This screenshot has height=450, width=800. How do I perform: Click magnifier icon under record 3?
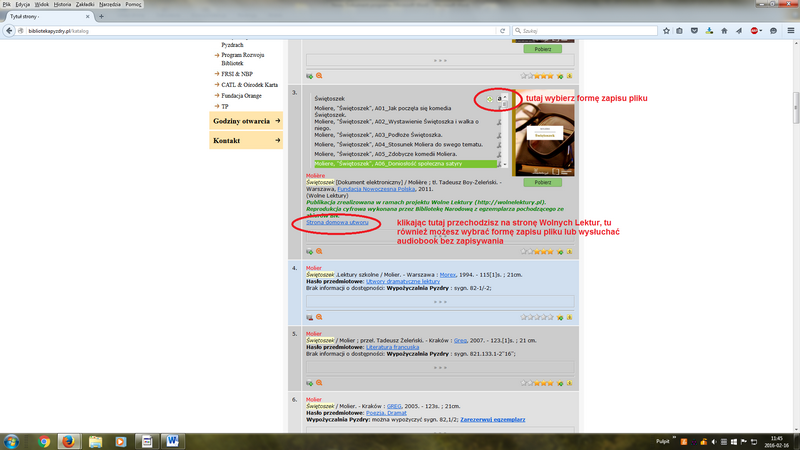point(320,252)
